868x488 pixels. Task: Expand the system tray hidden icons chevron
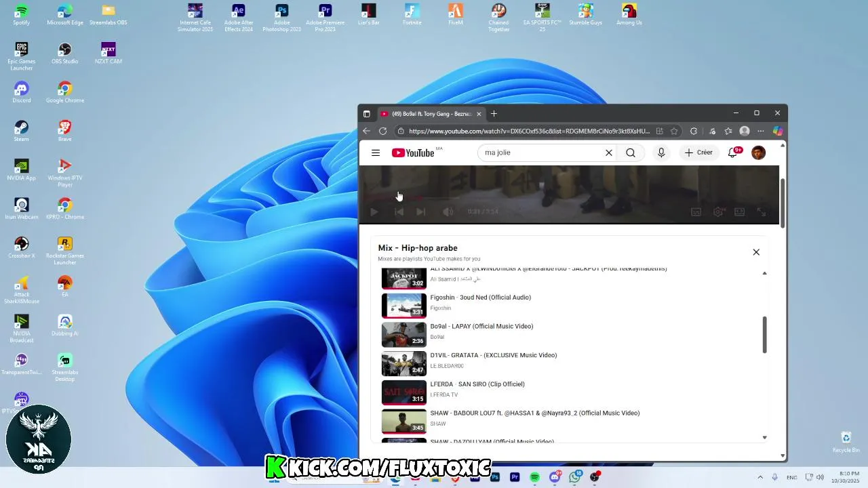pyautogui.click(x=760, y=477)
